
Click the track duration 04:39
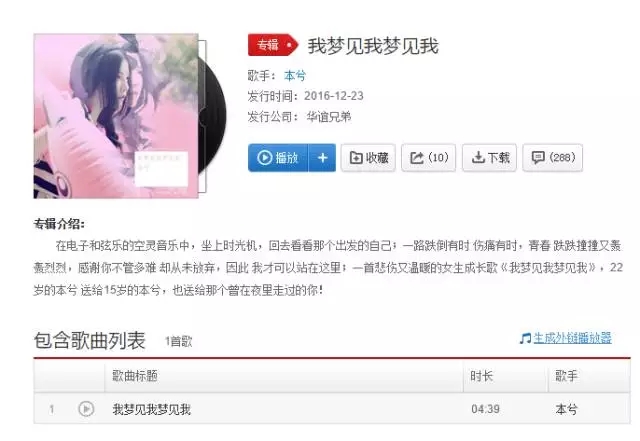485,409
